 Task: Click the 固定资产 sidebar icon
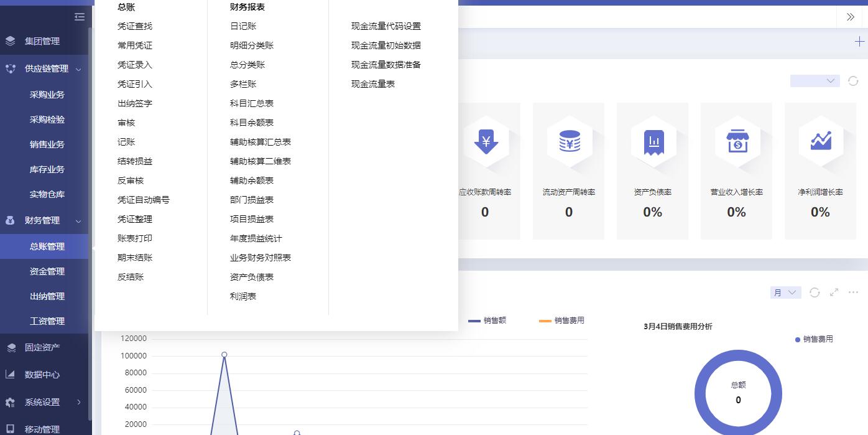click(x=11, y=347)
